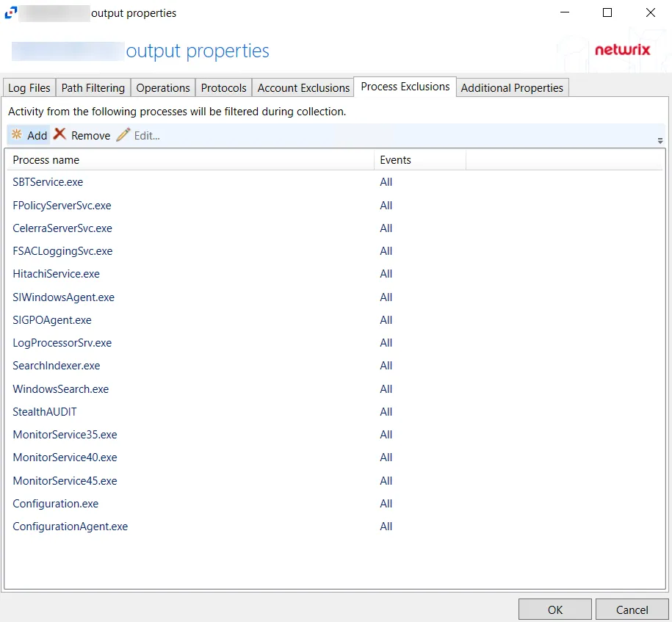
Task: Click the Cancel button
Action: tap(632, 610)
